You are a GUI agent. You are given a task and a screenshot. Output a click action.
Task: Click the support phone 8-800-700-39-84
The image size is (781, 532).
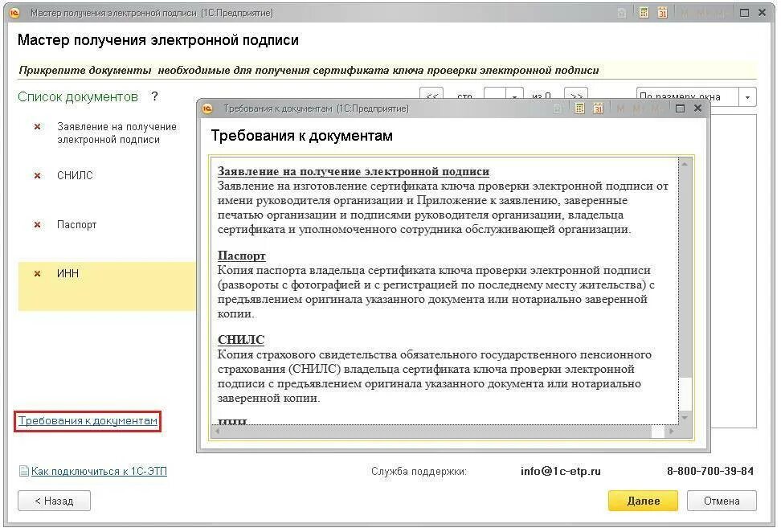(709, 471)
